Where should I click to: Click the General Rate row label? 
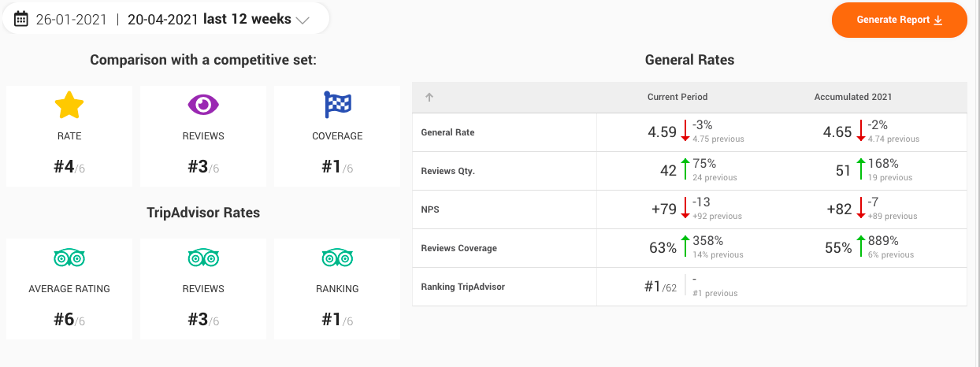[x=448, y=133]
